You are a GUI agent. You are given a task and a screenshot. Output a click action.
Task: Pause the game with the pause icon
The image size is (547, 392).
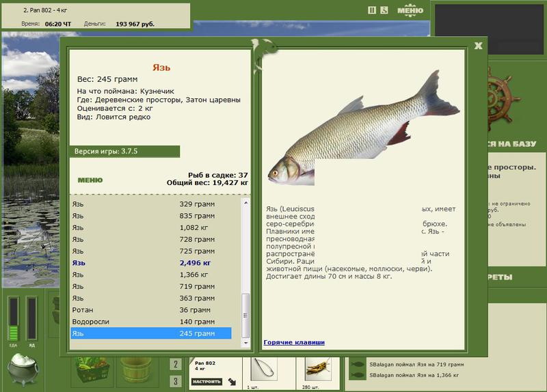372,10
